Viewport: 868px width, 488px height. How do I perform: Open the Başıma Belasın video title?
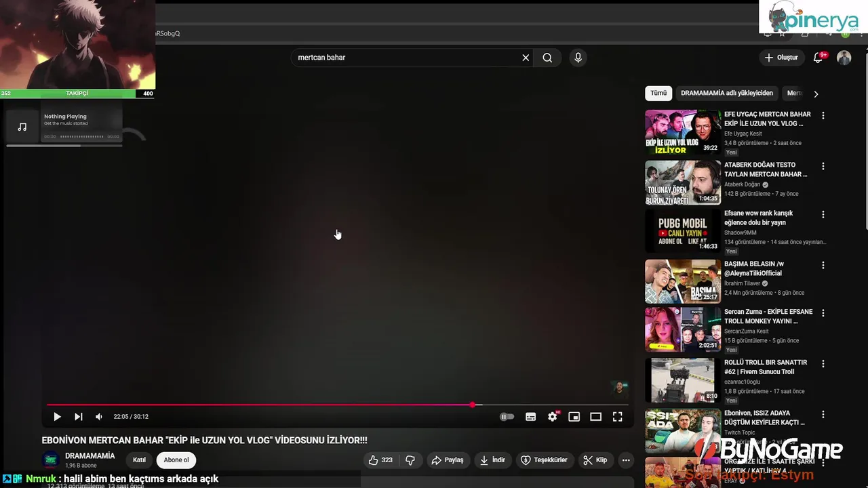coord(754,268)
